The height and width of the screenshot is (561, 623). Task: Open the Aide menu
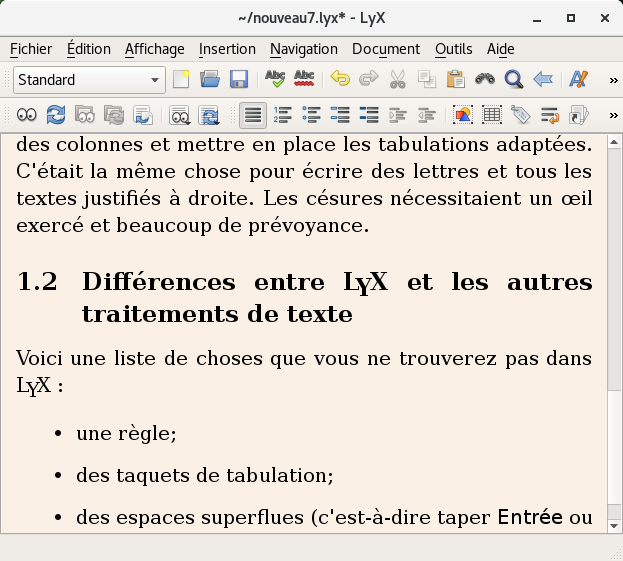point(501,49)
